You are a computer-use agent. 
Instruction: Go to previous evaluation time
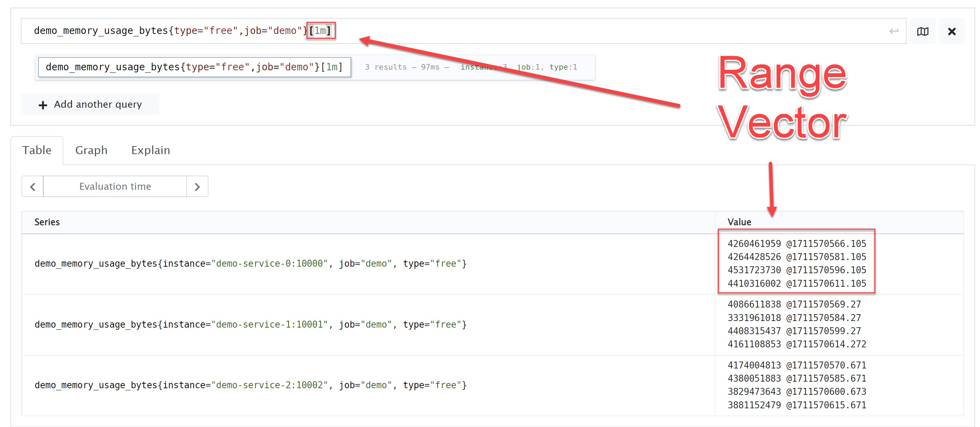point(33,186)
